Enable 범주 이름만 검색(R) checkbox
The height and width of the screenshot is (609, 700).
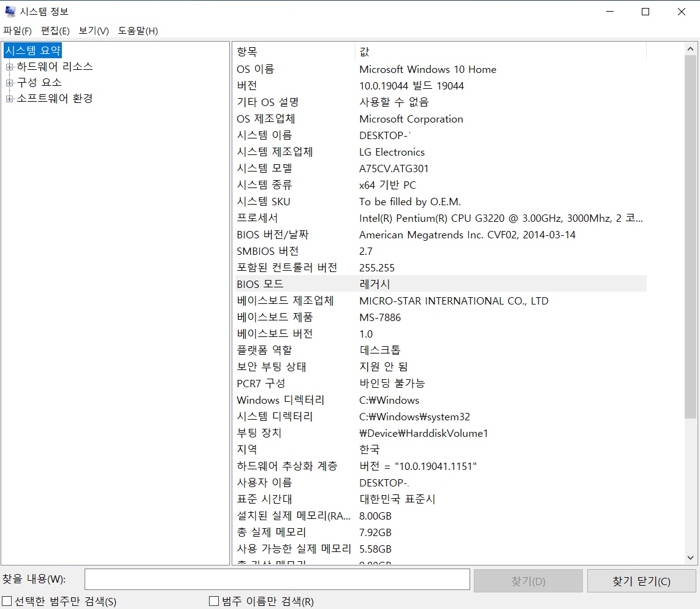pos(214,601)
